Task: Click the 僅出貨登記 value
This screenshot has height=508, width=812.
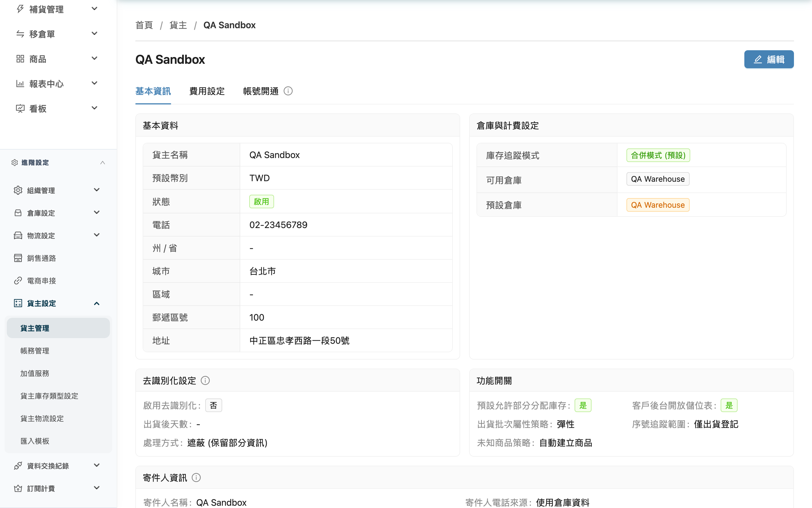Action: point(716,424)
